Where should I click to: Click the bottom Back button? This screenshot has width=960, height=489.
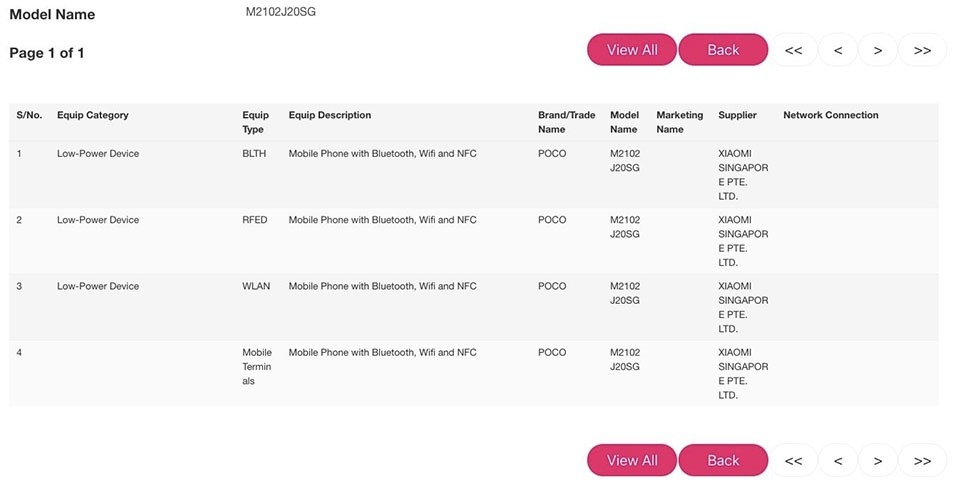[x=723, y=460]
